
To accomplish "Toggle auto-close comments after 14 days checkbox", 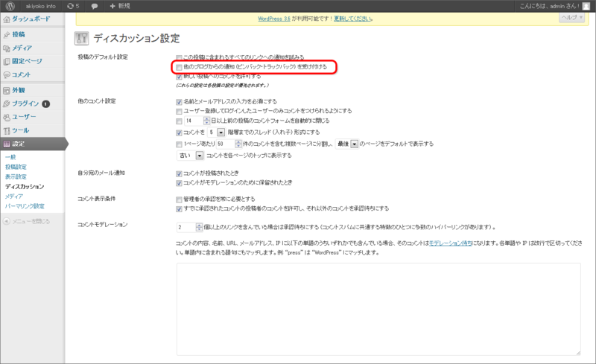I will coord(179,121).
